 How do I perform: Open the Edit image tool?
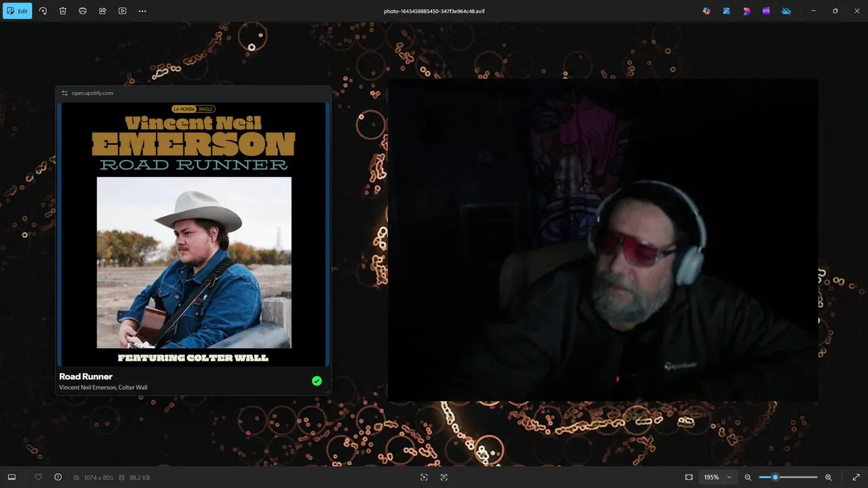click(x=17, y=11)
